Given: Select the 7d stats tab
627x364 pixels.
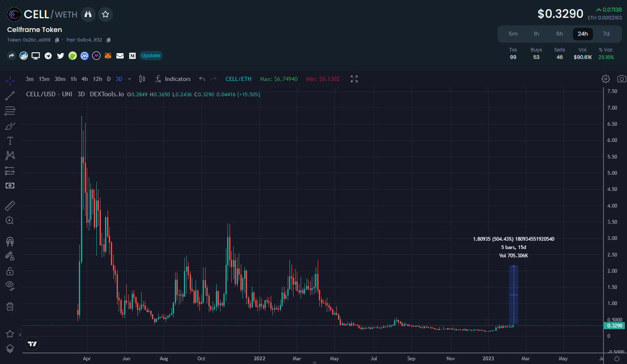Looking at the screenshot, I should (x=606, y=34).
